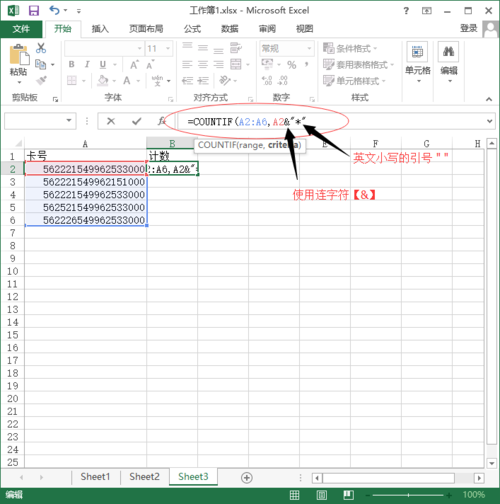The height and width of the screenshot is (504, 500).
Task: Expand the formula bar chevron
Action: [x=489, y=121]
